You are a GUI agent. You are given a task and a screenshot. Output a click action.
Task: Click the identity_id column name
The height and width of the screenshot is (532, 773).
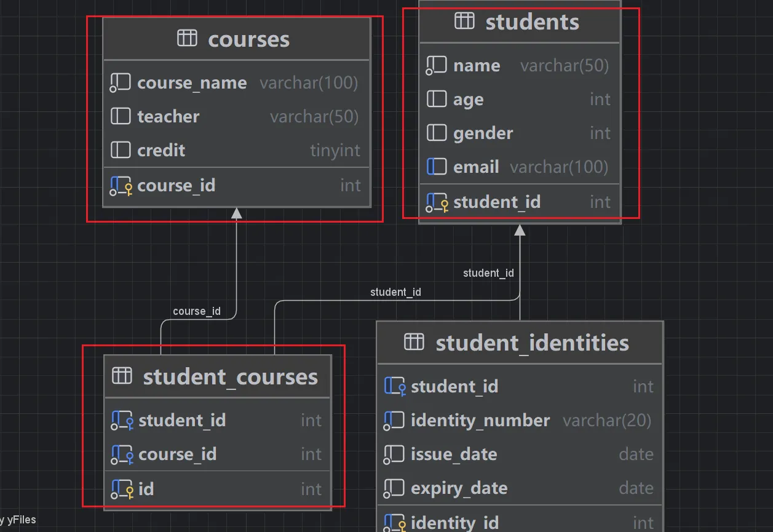(454, 523)
